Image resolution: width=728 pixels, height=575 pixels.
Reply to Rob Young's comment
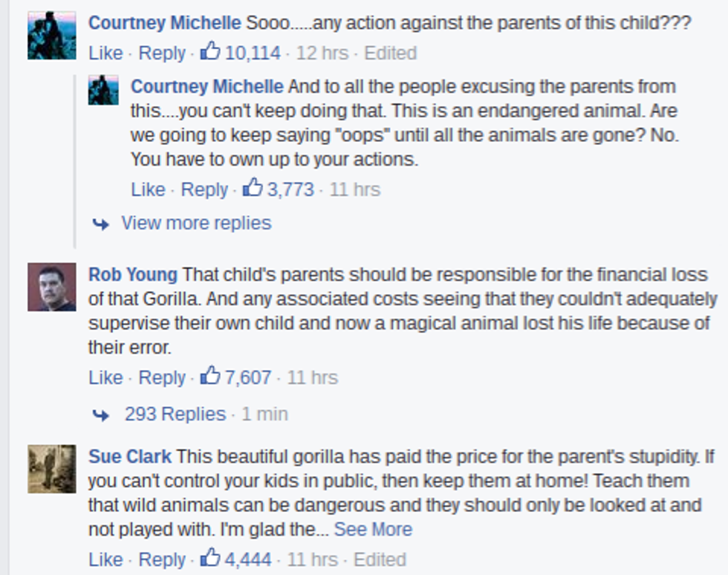click(x=162, y=377)
